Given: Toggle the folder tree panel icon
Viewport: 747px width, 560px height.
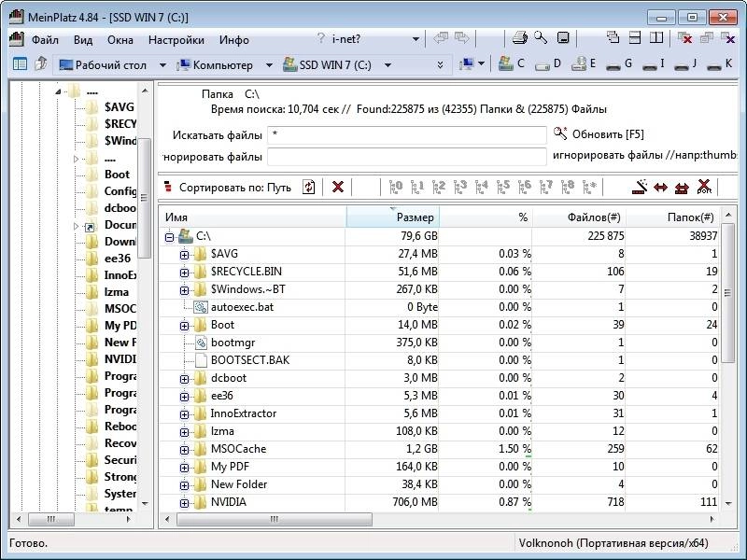Looking at the screenshot, I should coord(20,63).
